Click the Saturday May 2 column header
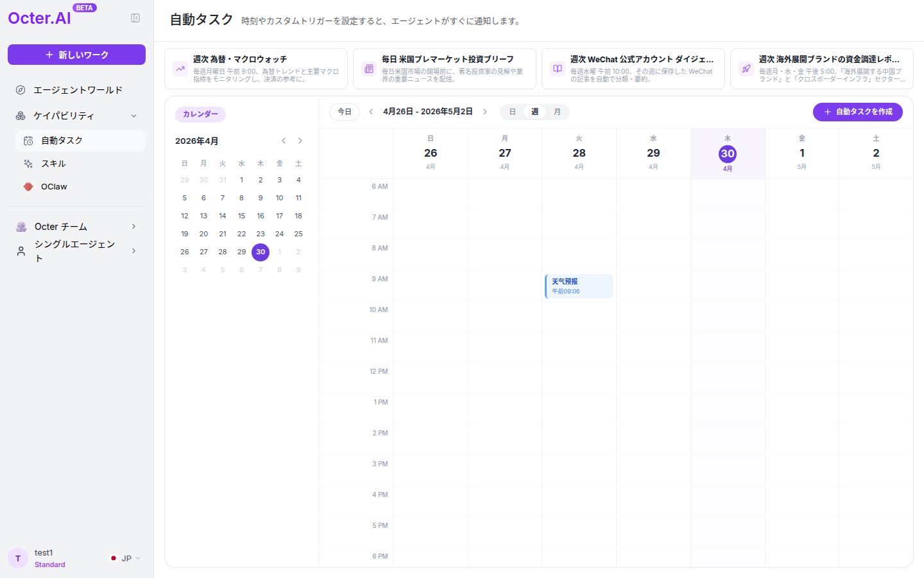This screenshot has height=578, width=924. point(876,153)
